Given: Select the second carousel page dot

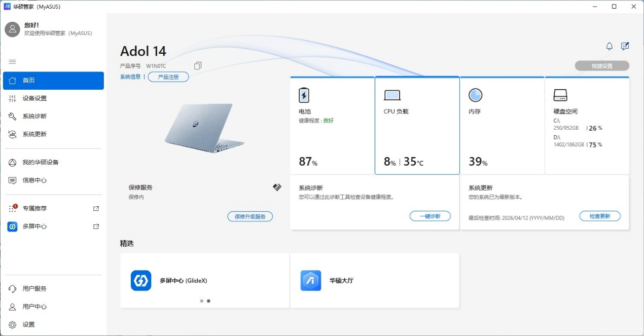Looking at the screenshot, I should tap(208, 301).
